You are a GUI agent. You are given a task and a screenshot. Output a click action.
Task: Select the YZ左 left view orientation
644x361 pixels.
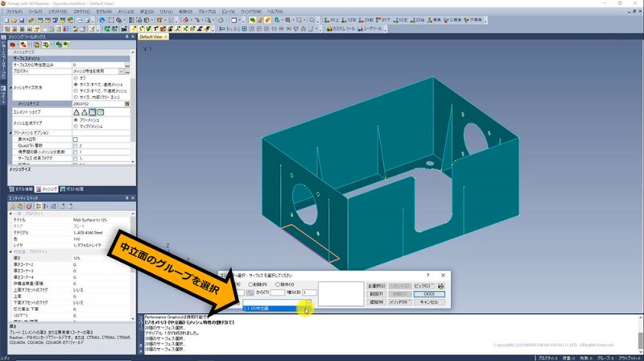(401, 20)
